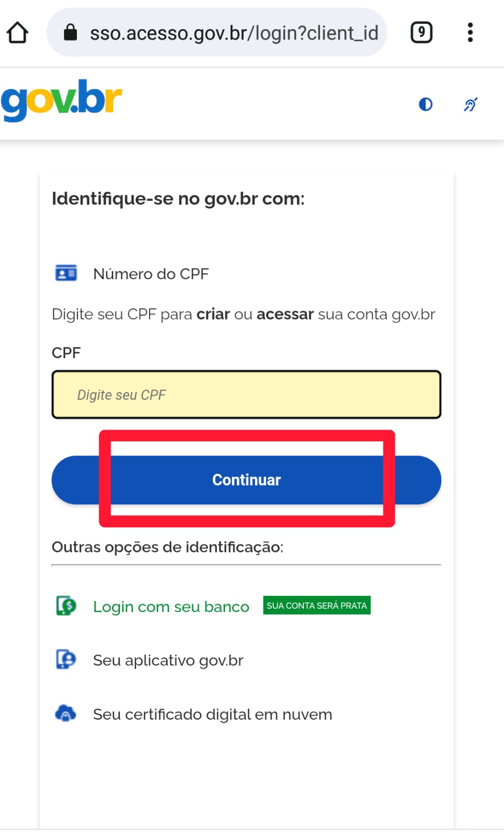
Task: Click the gov.br logo
Action: tap(61, 100)
